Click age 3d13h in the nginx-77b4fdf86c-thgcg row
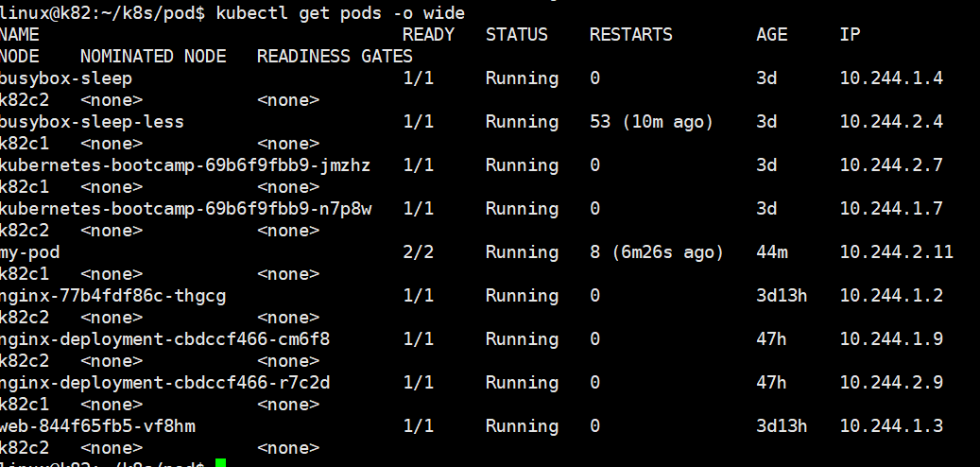980x467 pixels. 782,296
